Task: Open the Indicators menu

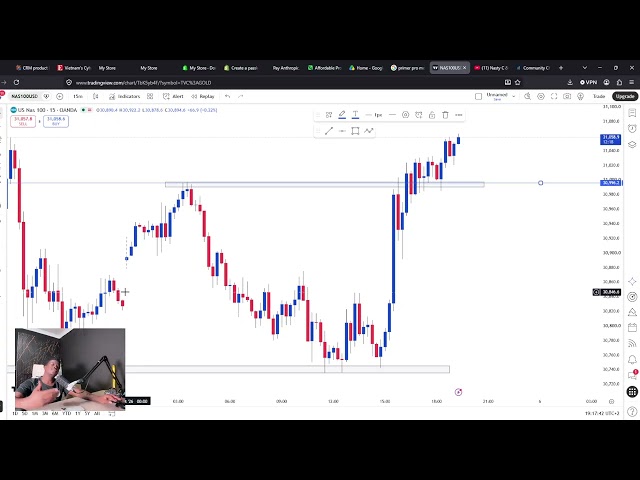Action: pyautogui.click(x=124, y=96)
